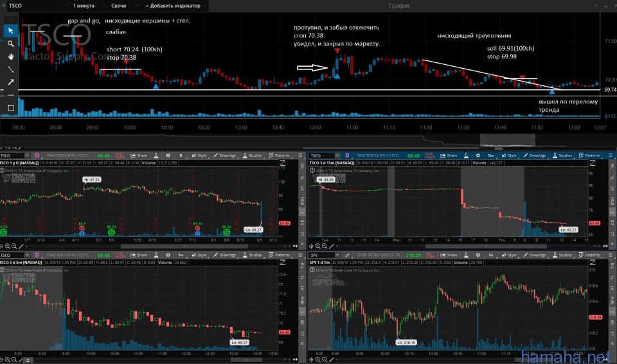Open Studies menu in TSCO daily chart

click(253, 155)
